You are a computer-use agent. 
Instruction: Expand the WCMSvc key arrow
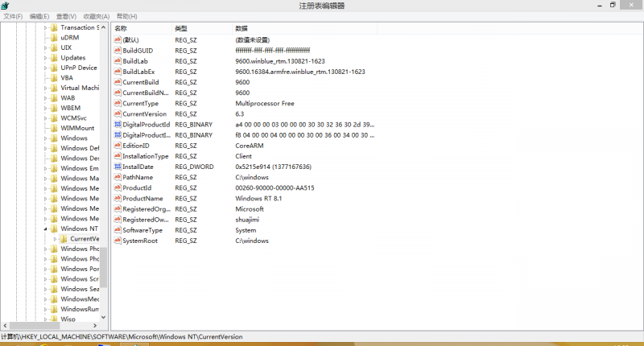[x=46, y=118]
